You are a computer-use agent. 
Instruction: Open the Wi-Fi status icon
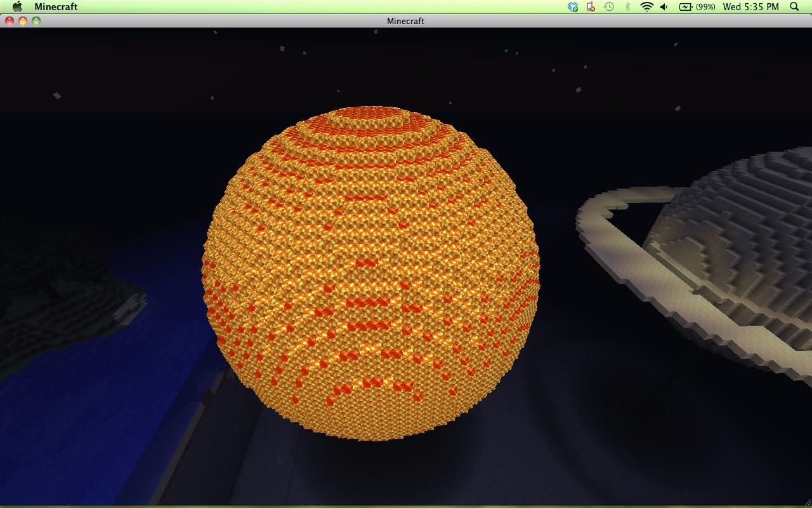coord(646,7)
